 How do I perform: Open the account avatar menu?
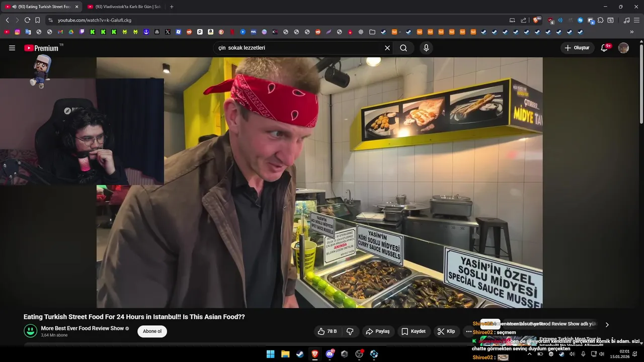pyautogui.click(x=623, y=48)
